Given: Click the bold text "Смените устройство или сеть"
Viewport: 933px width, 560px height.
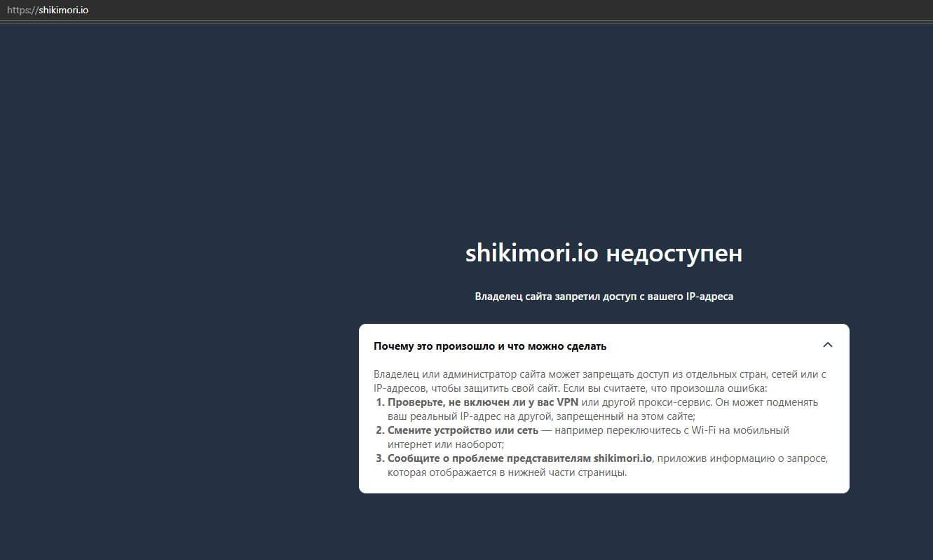Looking at the screenshot, I should click(x=463, y=430).
